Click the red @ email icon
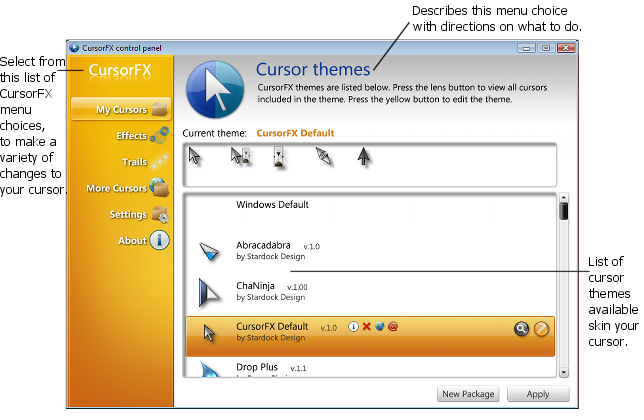 click(393, 326)
